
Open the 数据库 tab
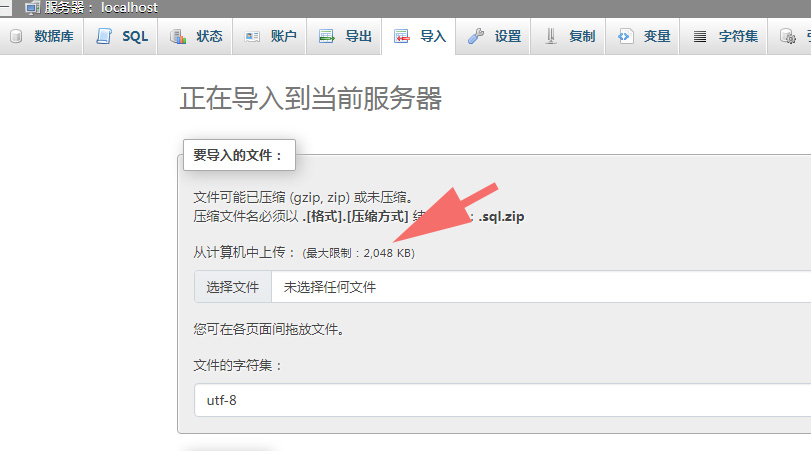point(42,36)
